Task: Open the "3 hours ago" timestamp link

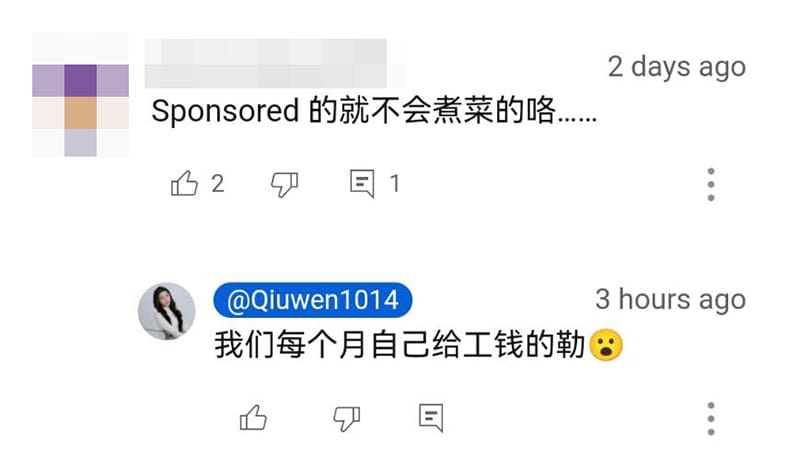Action: (x=670, y=299)
